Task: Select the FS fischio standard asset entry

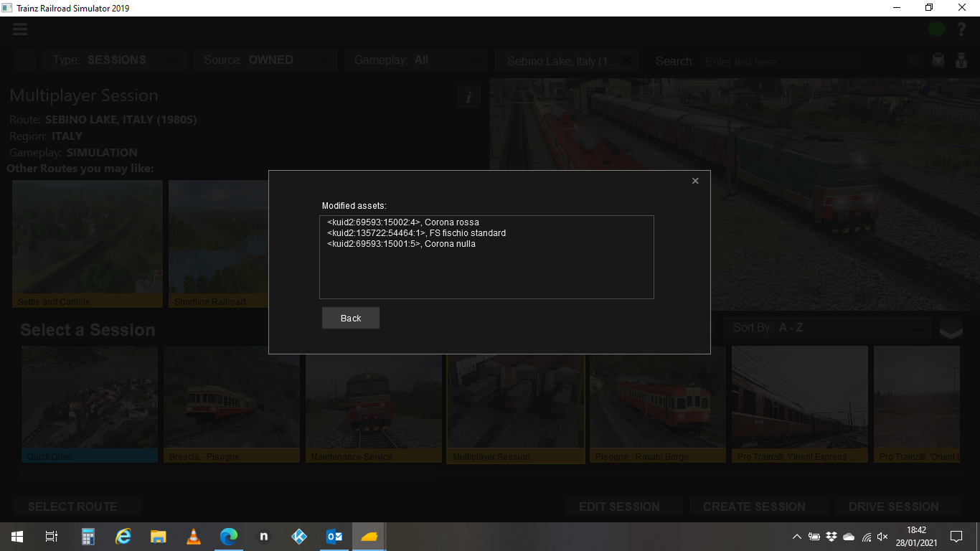Action: click(x=416, y=233)
